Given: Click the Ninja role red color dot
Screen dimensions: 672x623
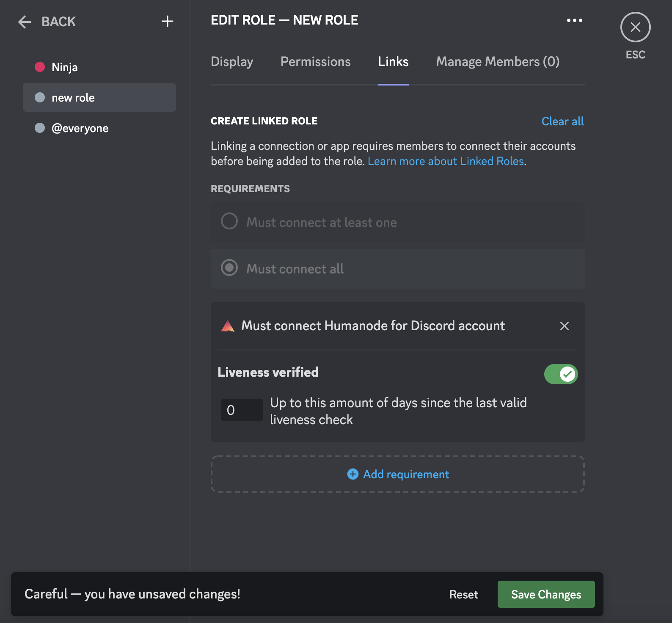Looking at the screenshot, I should click(40, 67).
